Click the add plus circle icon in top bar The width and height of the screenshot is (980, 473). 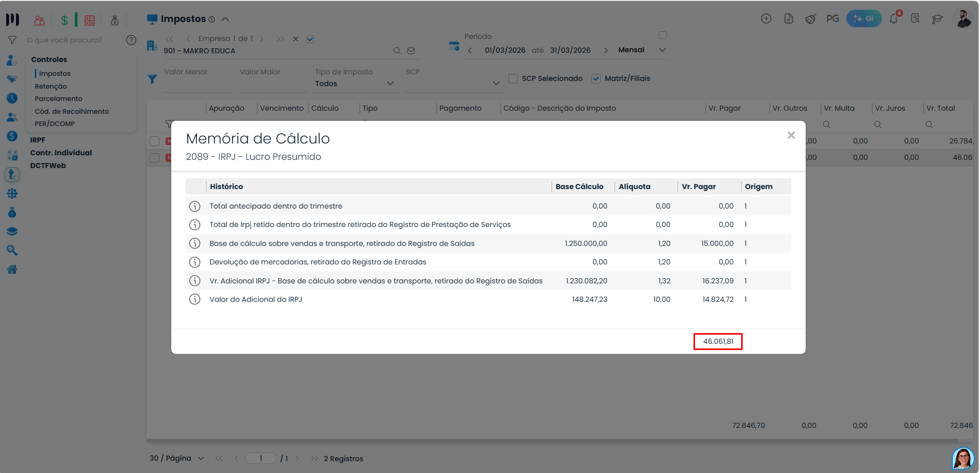point(766,18)
